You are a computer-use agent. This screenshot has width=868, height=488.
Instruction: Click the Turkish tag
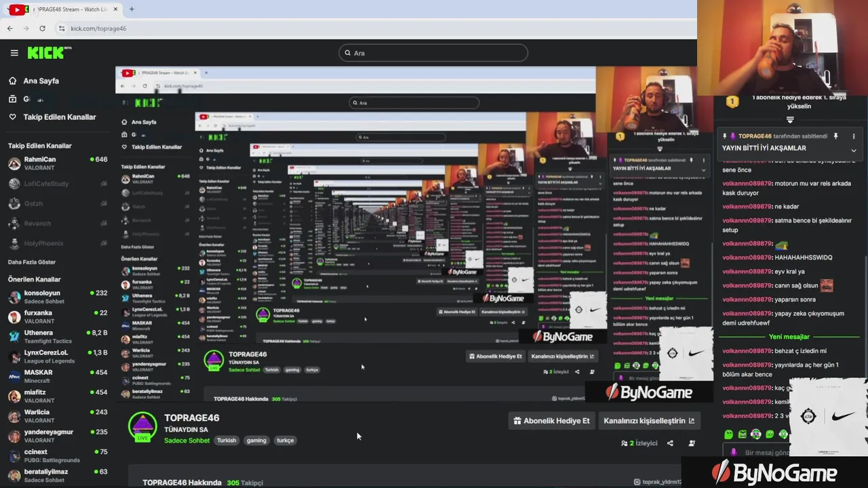(226, 441)
